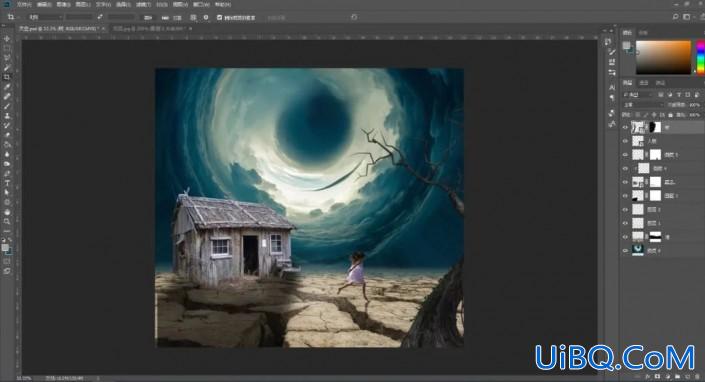Select the Healing Brush tool
Screen dimensions: 705x382
[7, 97]
